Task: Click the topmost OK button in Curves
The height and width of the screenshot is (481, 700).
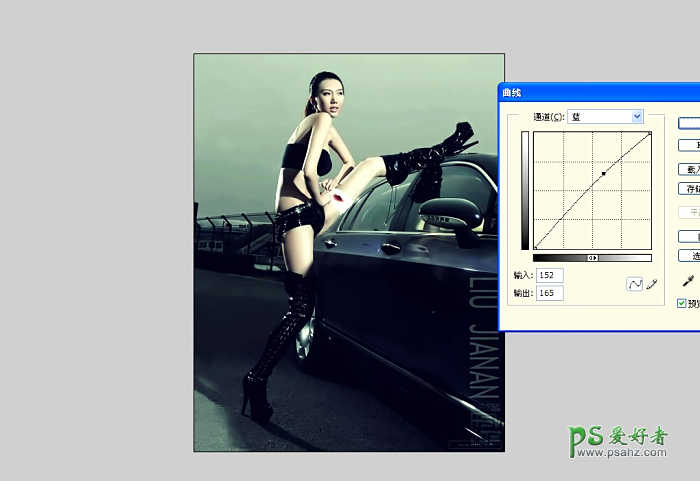Action: pyautogui.click(x=689, y=123)
